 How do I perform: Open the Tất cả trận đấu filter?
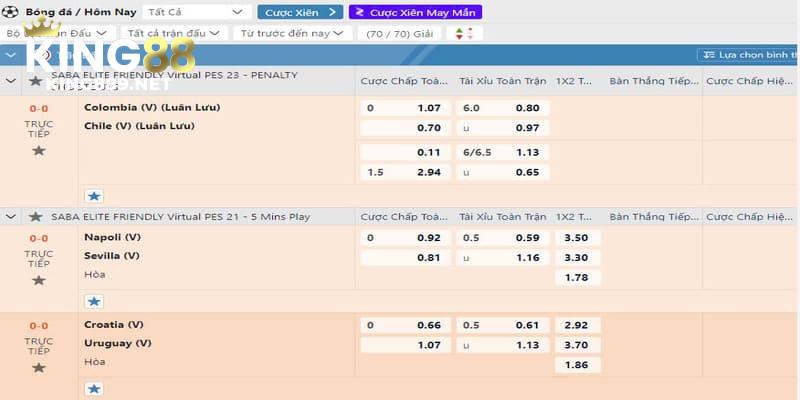(x=173, y=34)
